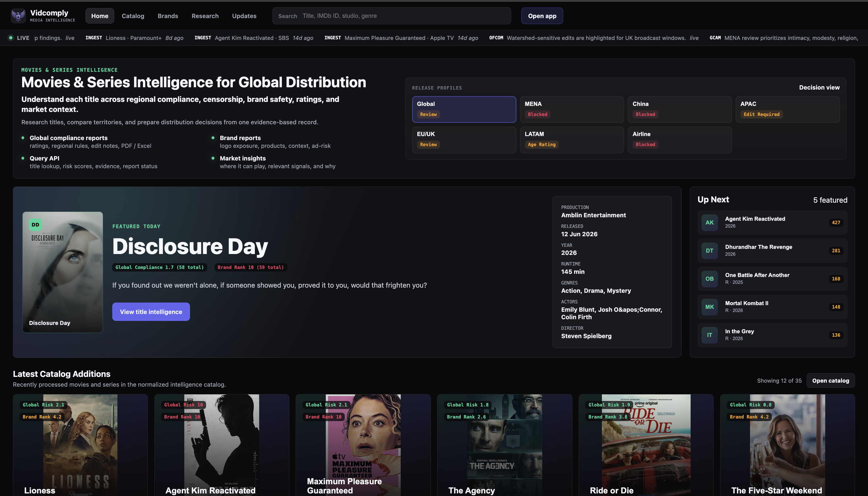Click the 136 score badge
The width and height of the screenshot is (868, 496).
click(836, 335)
